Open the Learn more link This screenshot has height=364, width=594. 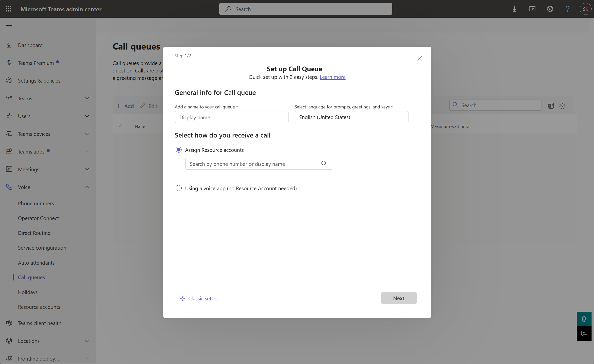point(332,77)
